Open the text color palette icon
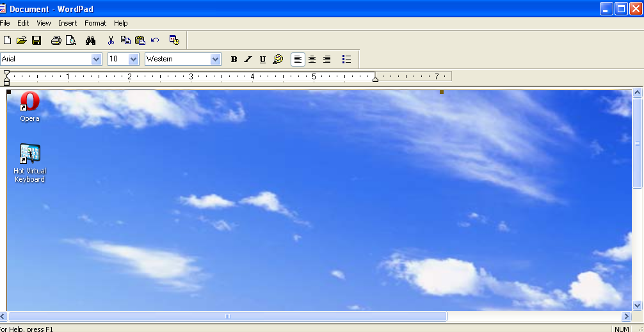 [278, 59]
